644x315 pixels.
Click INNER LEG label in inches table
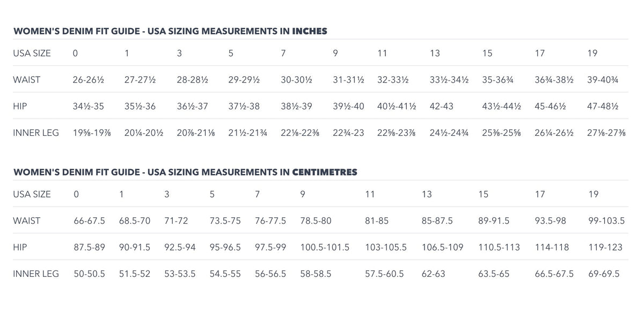tap(36, 133)
